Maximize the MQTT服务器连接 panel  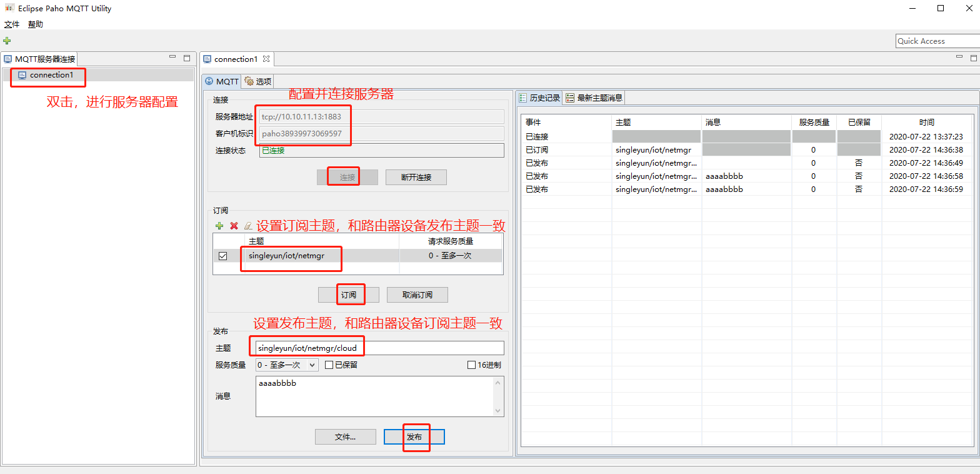tap(186, 58)
